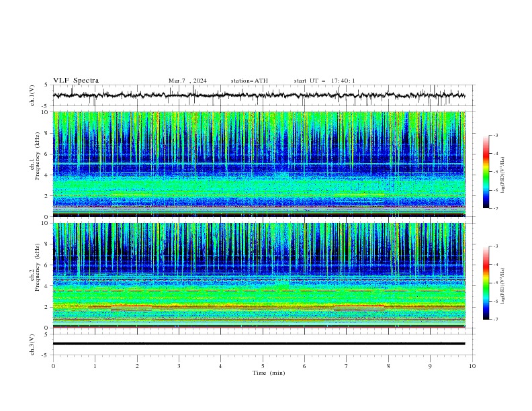Screen dimensions: 532x411
Task: Click the ch.2 PSD color scale bar
Action: [486, 283]
